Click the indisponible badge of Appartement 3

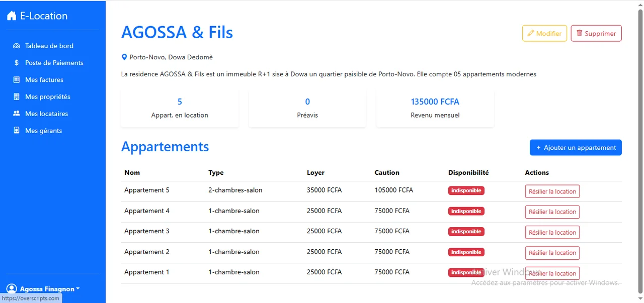(466, 232)
